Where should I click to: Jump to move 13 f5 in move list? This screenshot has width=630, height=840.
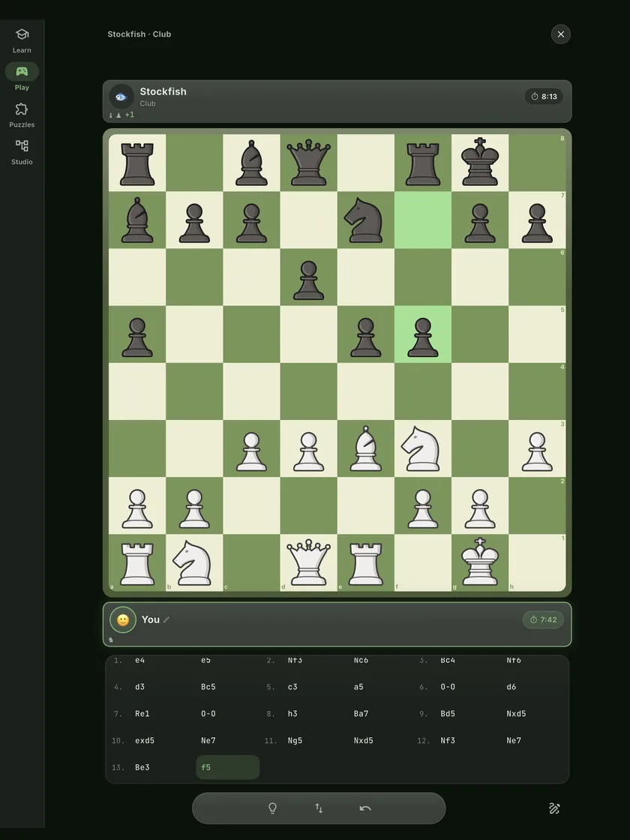tap(228, 767)
